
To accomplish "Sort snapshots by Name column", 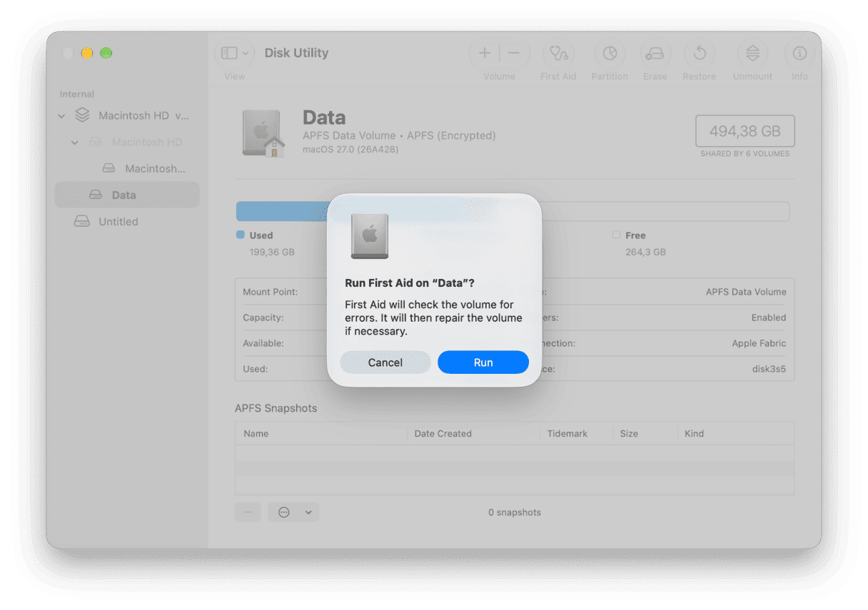I will [256, 433].
